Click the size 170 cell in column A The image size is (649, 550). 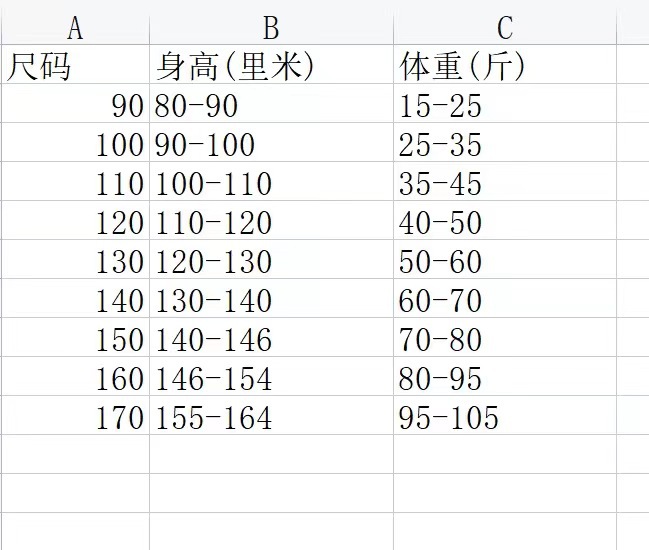tap(75, 417)
